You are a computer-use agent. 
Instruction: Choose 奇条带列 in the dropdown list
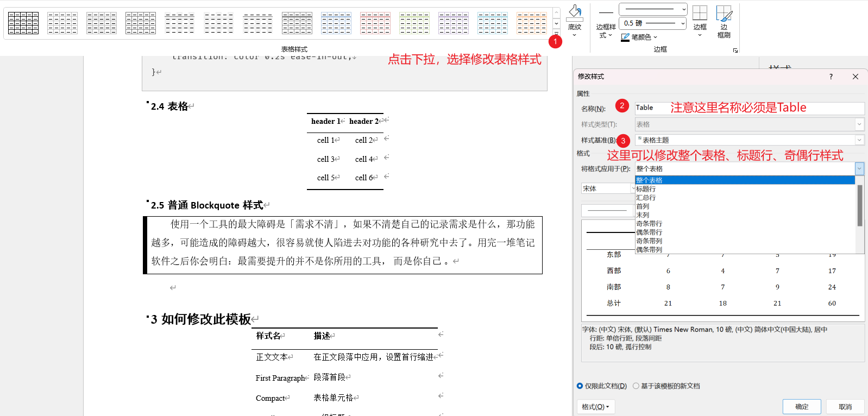pos(745,241)
